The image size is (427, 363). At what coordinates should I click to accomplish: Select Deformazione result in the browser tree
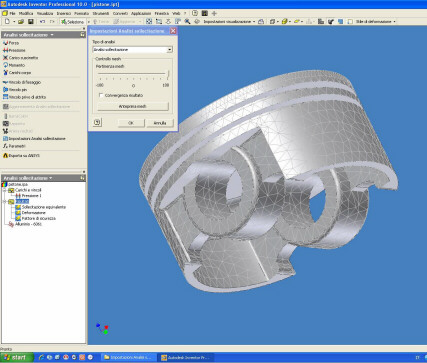33,213
